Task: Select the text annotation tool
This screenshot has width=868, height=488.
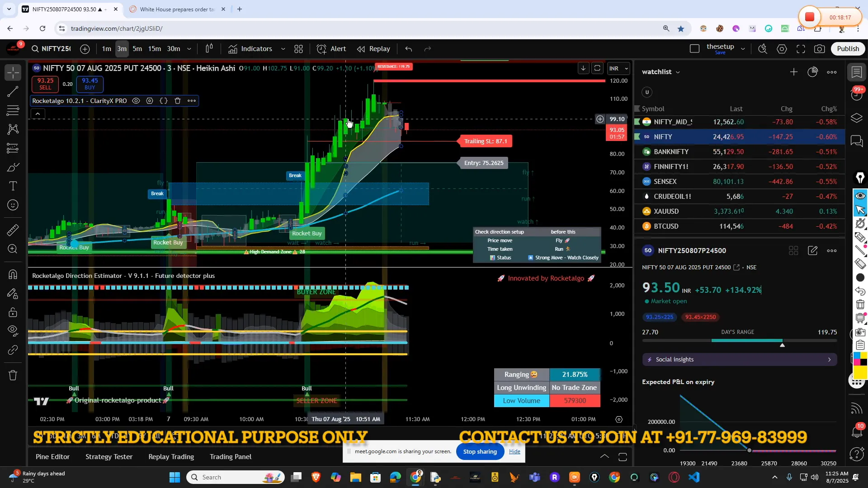Action: [x=13, y=186]
